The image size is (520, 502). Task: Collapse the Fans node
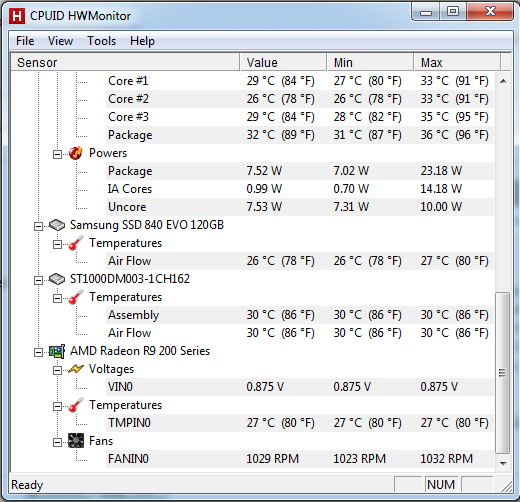coord(57,442)
